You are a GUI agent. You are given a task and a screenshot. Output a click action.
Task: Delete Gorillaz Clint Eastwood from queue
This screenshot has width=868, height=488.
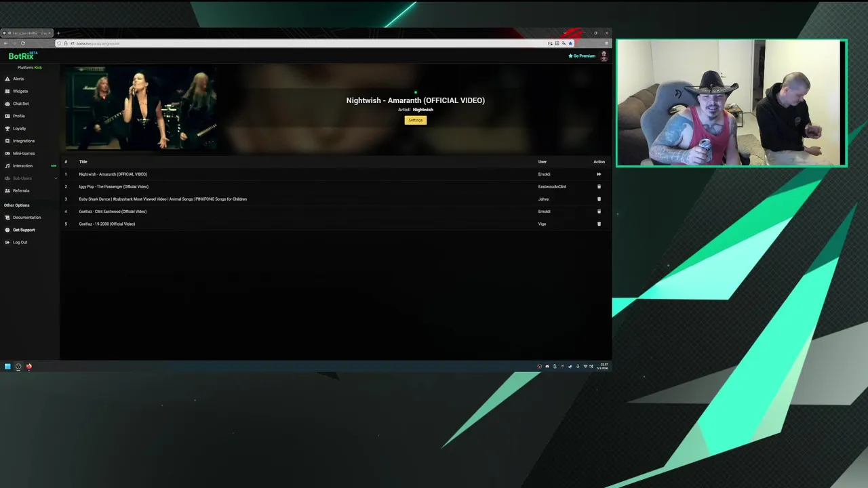coord(599,211)
